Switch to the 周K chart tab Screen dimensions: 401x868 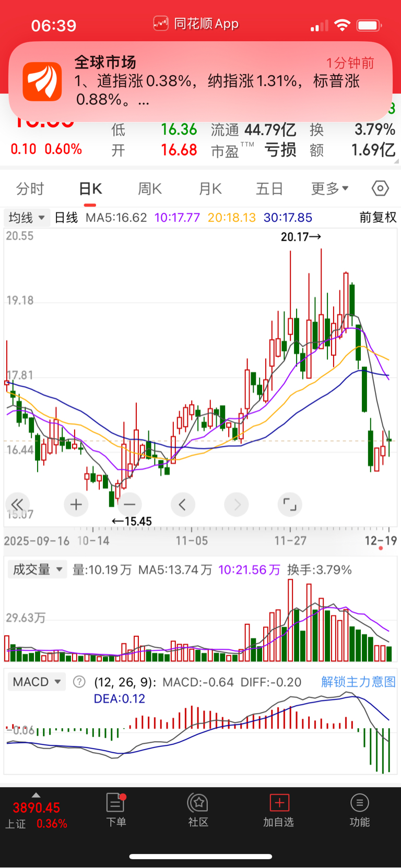point(150,188)
